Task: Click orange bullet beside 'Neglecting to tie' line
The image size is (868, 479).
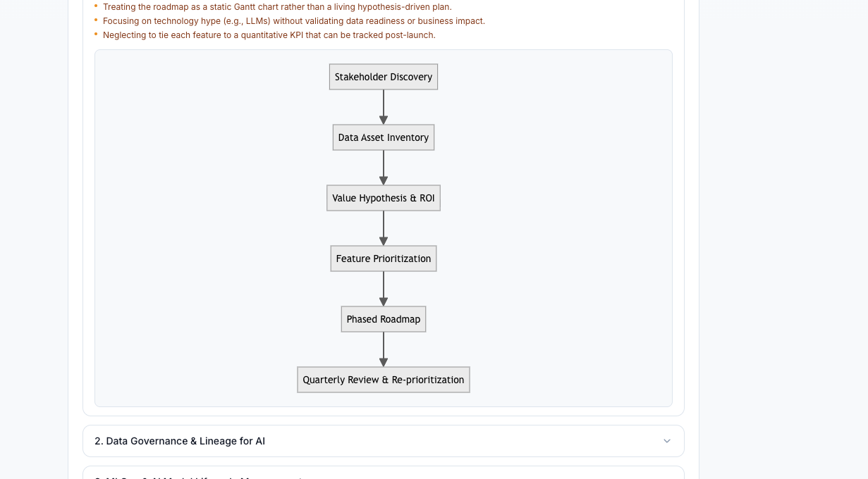Action: [96, 35]
